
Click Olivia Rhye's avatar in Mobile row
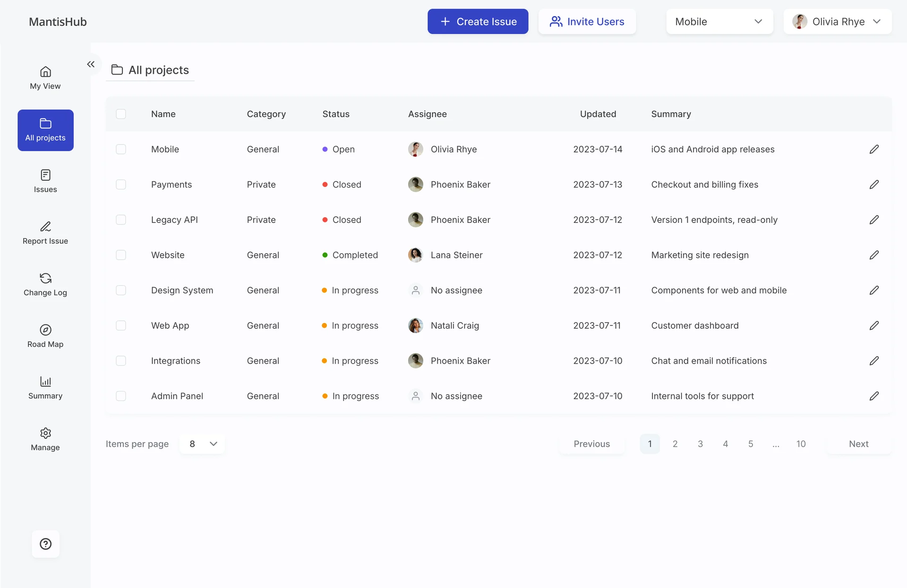point(415,149)
